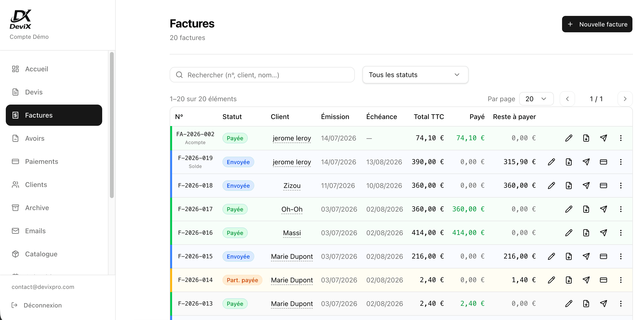
Task: Download PDF for invoice F-2026-016
Action: pyautogui.click(x=586, y=233)
